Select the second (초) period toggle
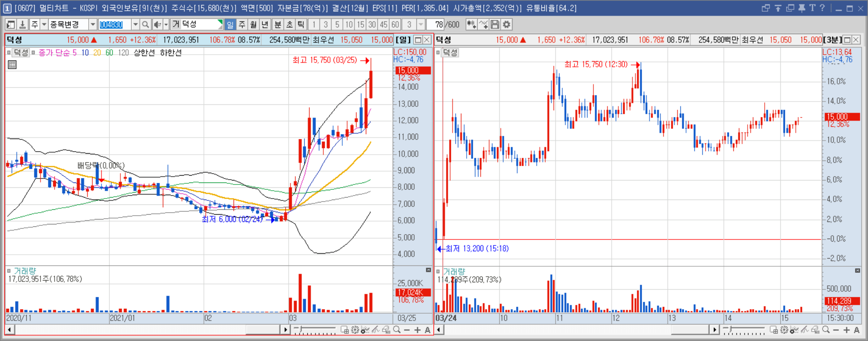Viewport: 868px width, 341px height. 290,24
